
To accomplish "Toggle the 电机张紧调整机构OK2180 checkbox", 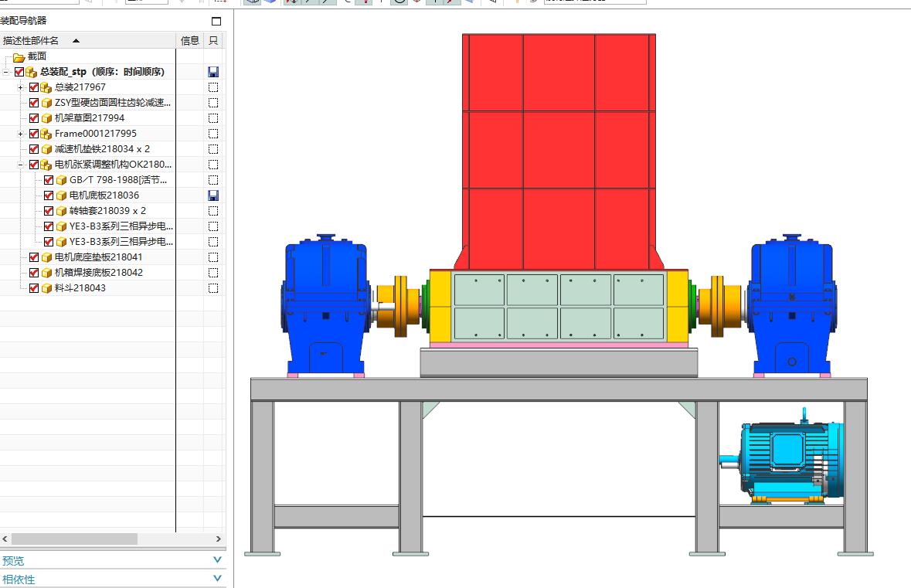I will coord(34,165).
